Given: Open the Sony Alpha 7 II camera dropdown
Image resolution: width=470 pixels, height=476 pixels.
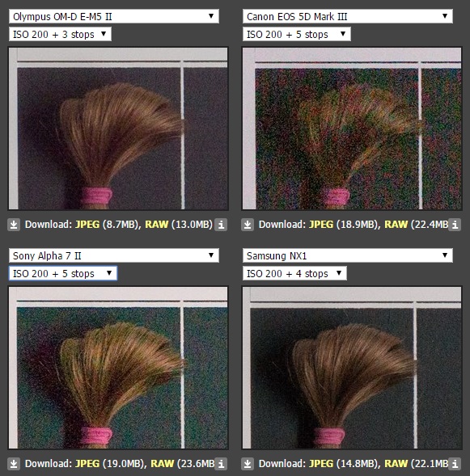Looking at the screenshot, I should coord(114,255).
